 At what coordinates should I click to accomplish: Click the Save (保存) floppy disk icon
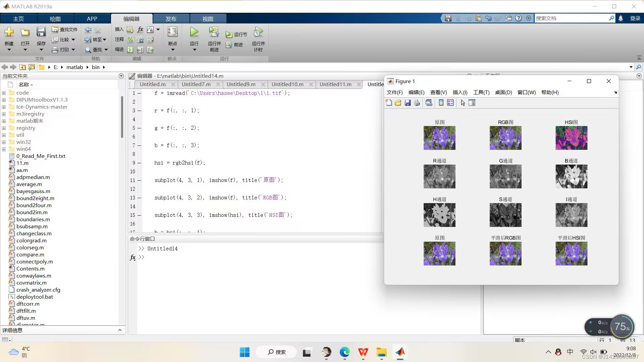(x=41, y=32)
